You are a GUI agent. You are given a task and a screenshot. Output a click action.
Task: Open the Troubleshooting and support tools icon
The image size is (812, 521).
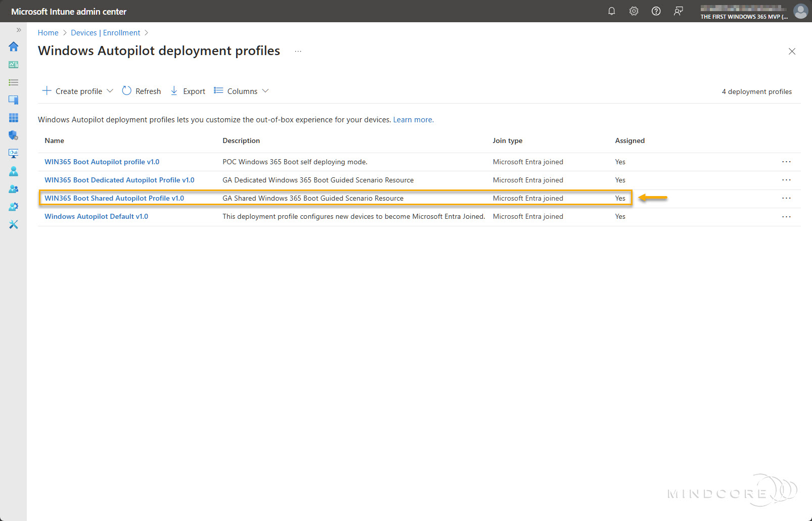14,224
